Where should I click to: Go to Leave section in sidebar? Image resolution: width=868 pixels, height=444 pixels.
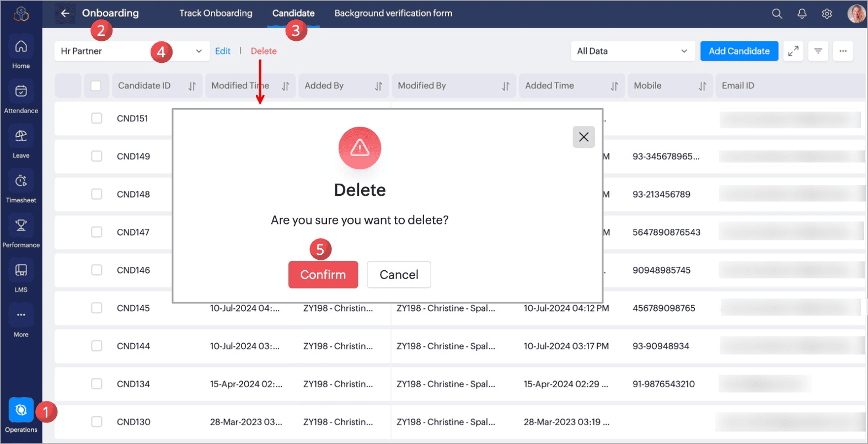pos(21,136)
